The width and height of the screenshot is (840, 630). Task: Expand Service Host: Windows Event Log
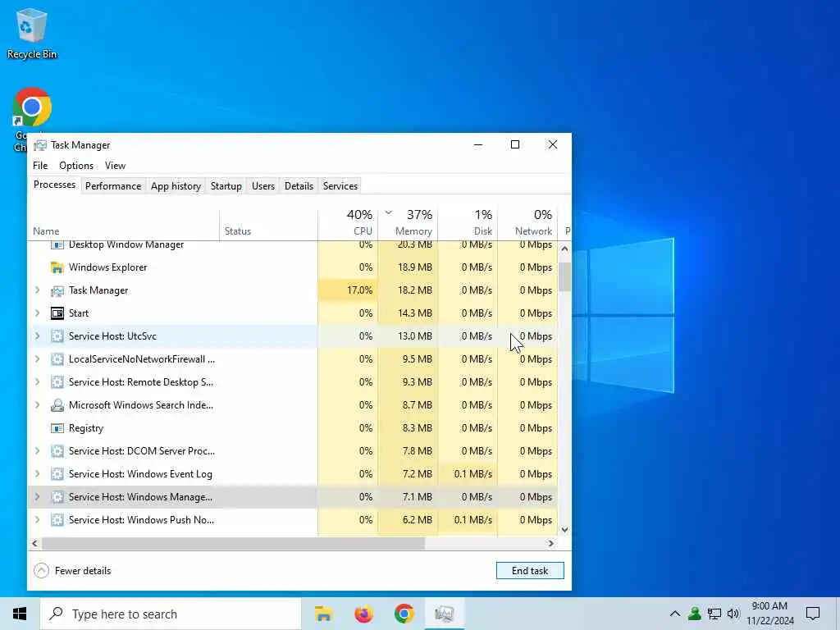tap(38, 474)
